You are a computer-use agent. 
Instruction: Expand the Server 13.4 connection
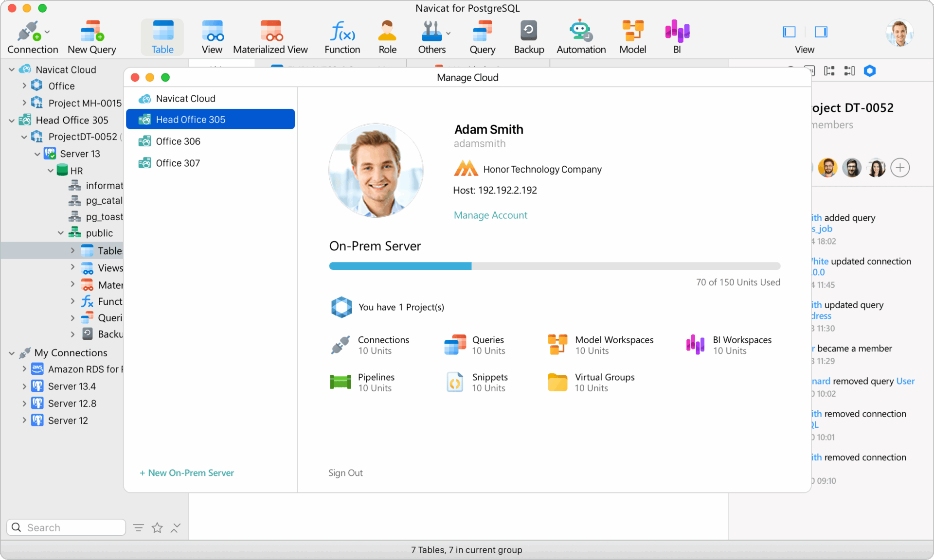tap(24, 386)
